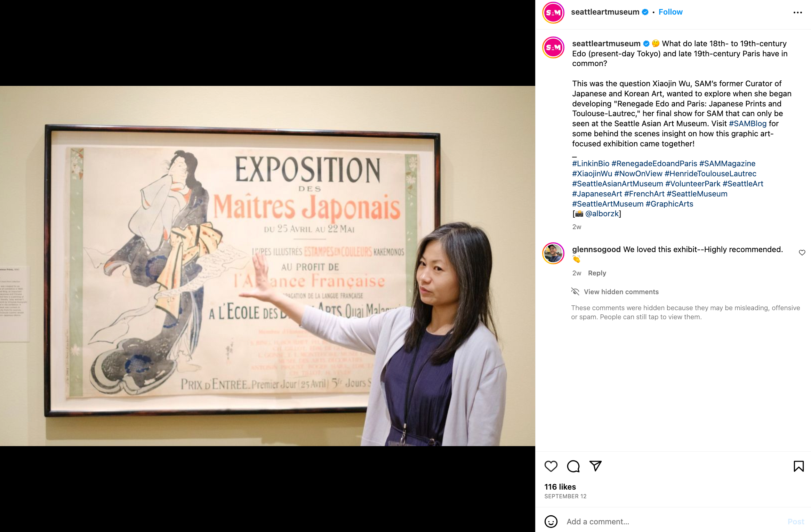
Task: Save post with bookmark icon
Action: pyautogui.click(x=798, y=466)
